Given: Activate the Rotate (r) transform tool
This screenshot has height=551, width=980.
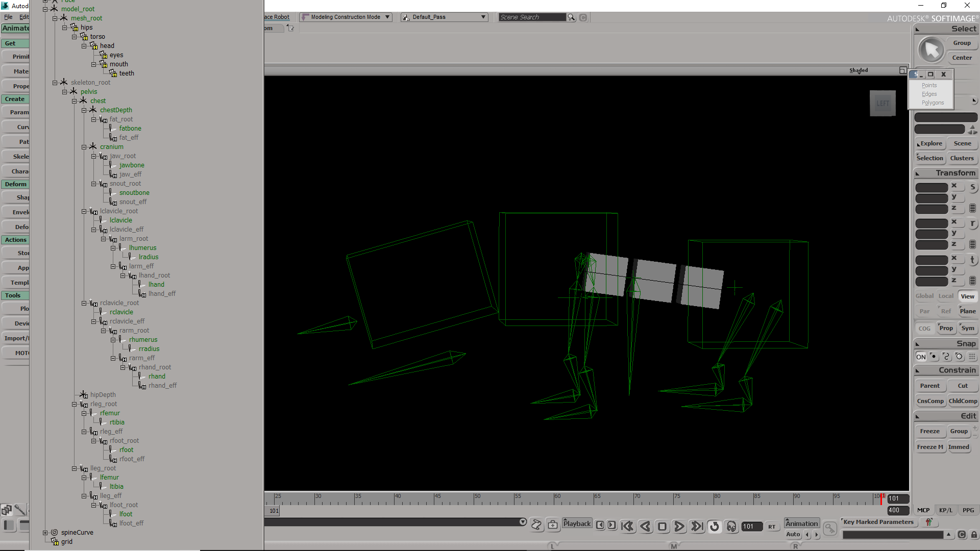Looking at the screenshot, I should point(972,224).
